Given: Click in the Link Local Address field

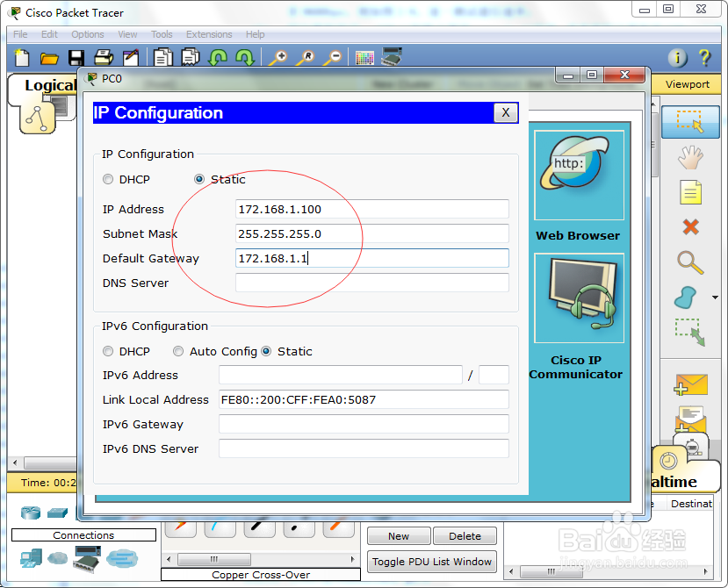Looking at the screenshot, I should 364,399.
